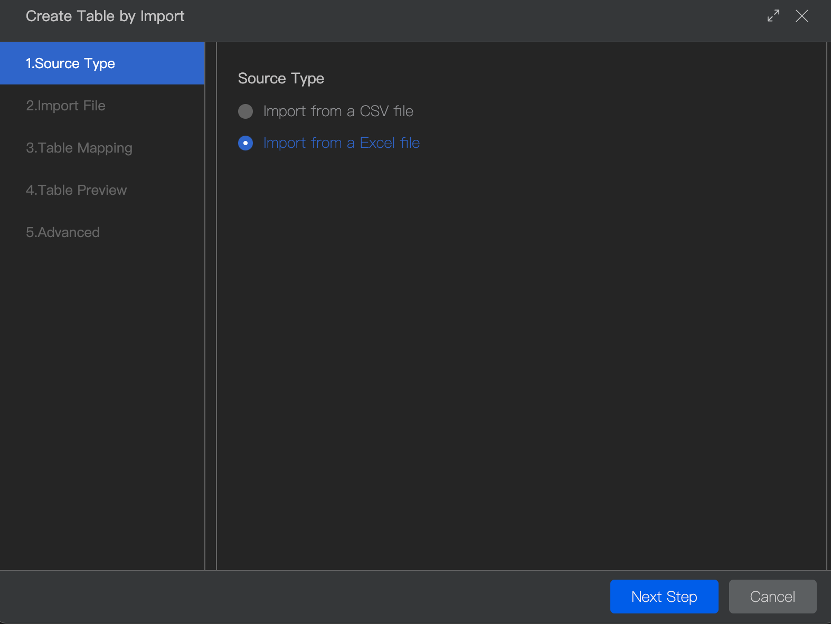
Task: Cancel the table import
Action: pyautogui.click(x=772, y=597)
